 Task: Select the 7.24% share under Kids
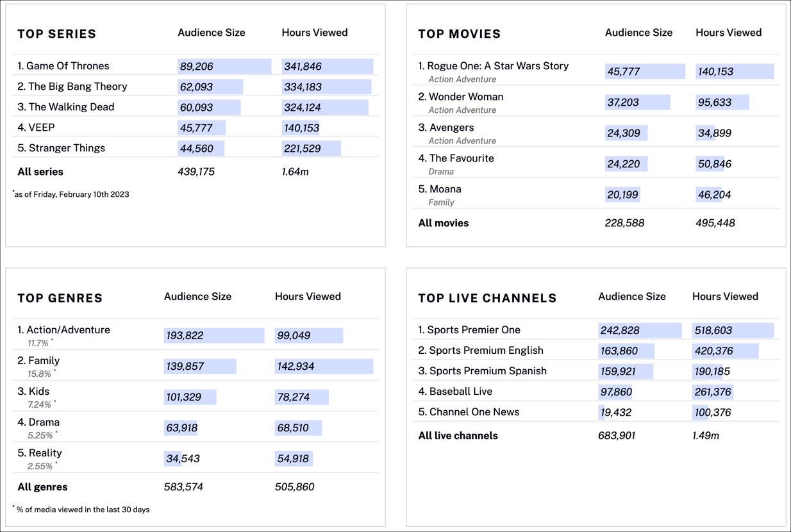[40, 405]
